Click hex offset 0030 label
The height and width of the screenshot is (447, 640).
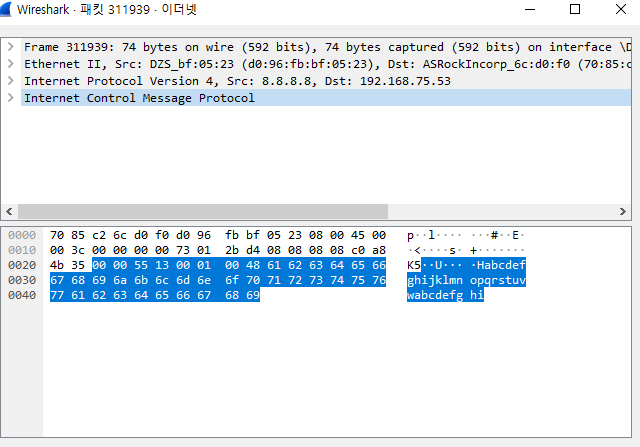click(22, 280)
